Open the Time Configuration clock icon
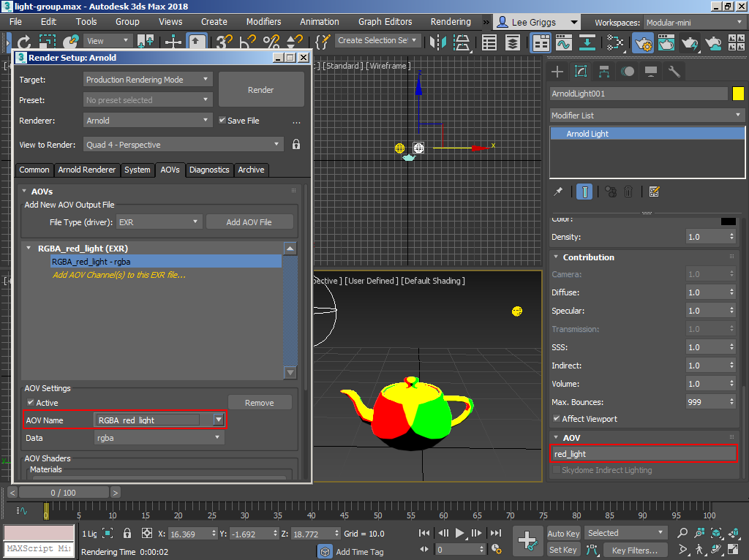Image resolution: width=749 pixels, height=560 pixels. (x=496, y=549)
